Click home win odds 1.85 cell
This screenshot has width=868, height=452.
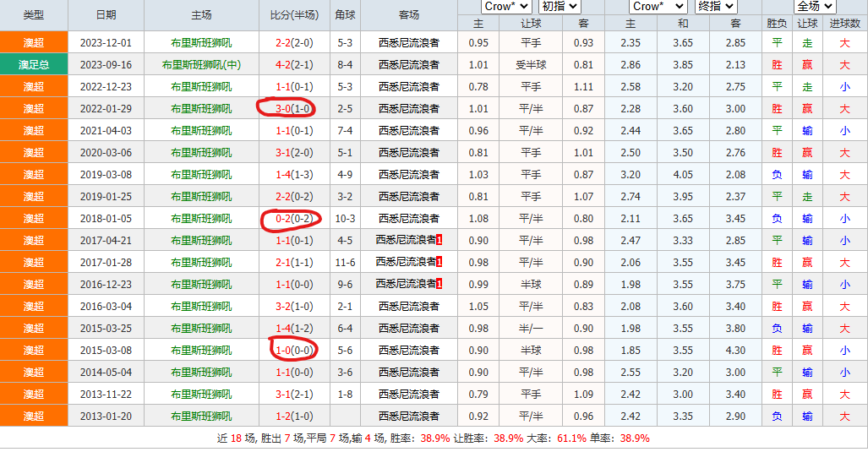pos(631,351)
